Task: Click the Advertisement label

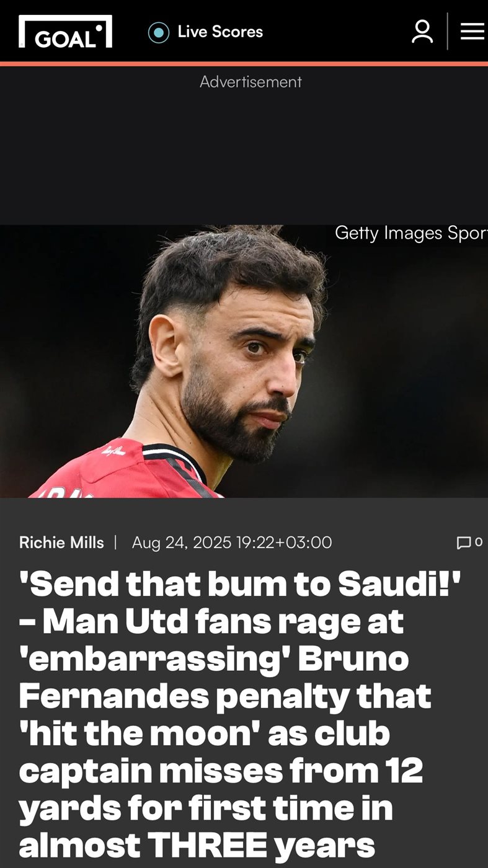Action: click(x=251, y=82)
